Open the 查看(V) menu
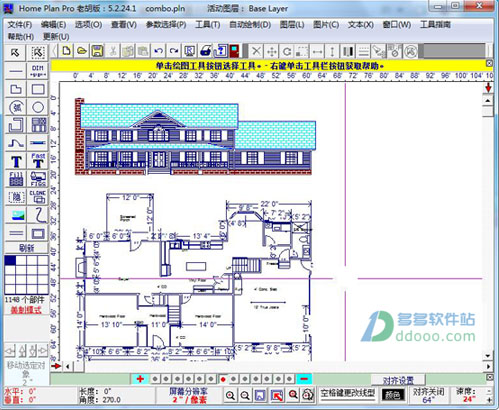Viewport: 499px width, 410px height. click(x=124, y=25)
